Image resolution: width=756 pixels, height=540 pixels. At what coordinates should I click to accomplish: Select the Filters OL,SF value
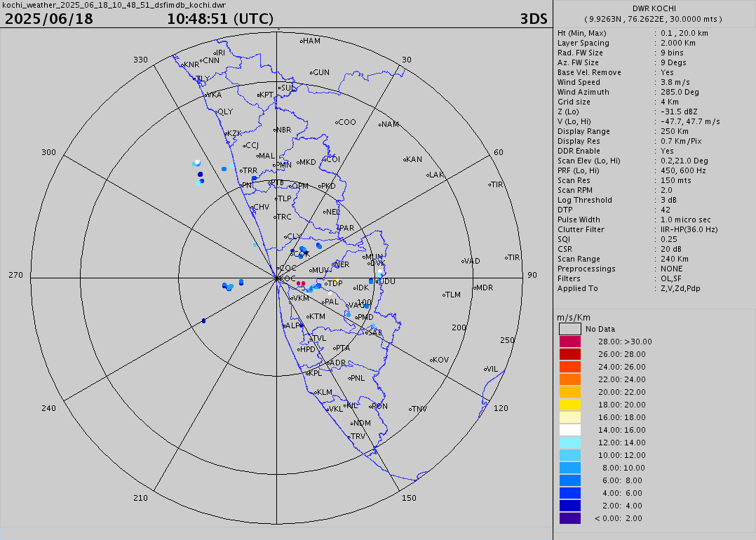click(671, 278)
